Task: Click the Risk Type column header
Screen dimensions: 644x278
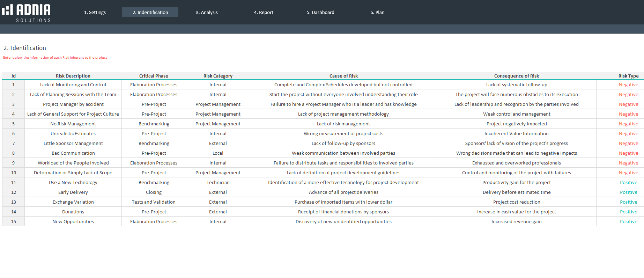Action: point(628,76)
